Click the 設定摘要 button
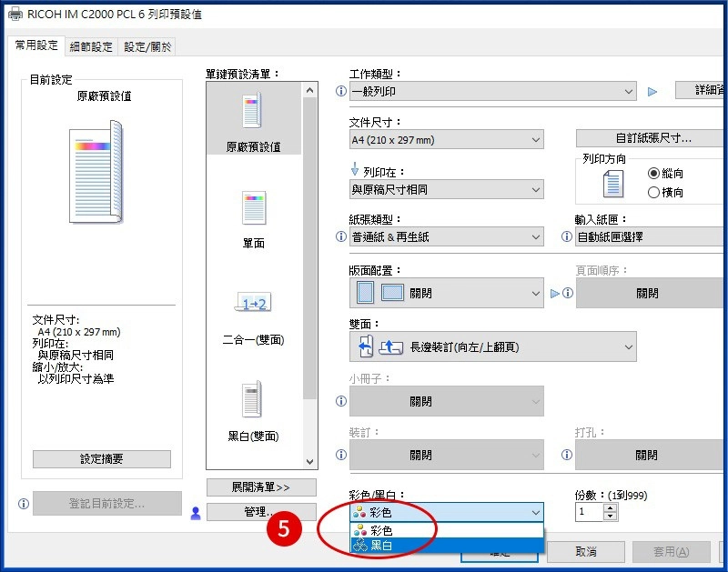The image size is (728, 572). pyautogui.click(x=101, y=458)
